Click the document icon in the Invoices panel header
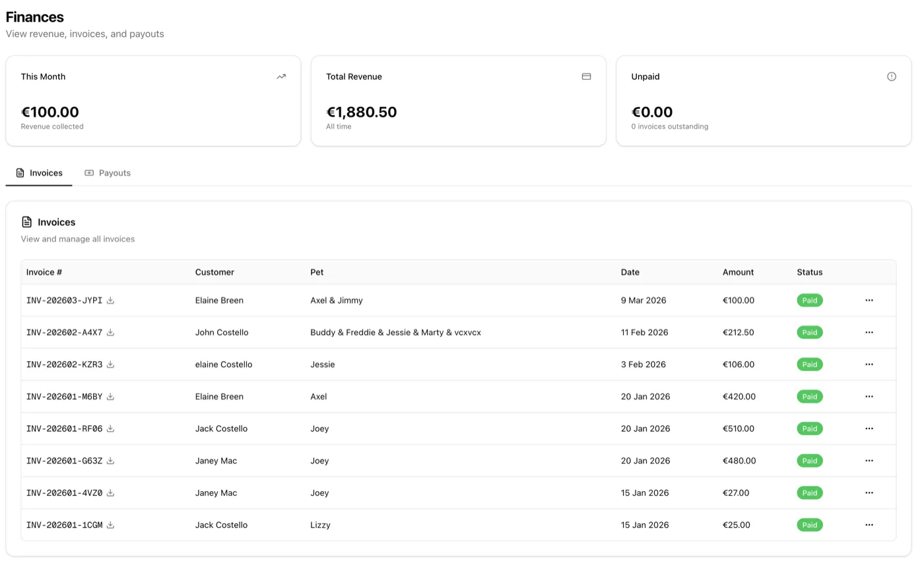The width and height of the screenshot is (924, 575). tap(26, 222)
